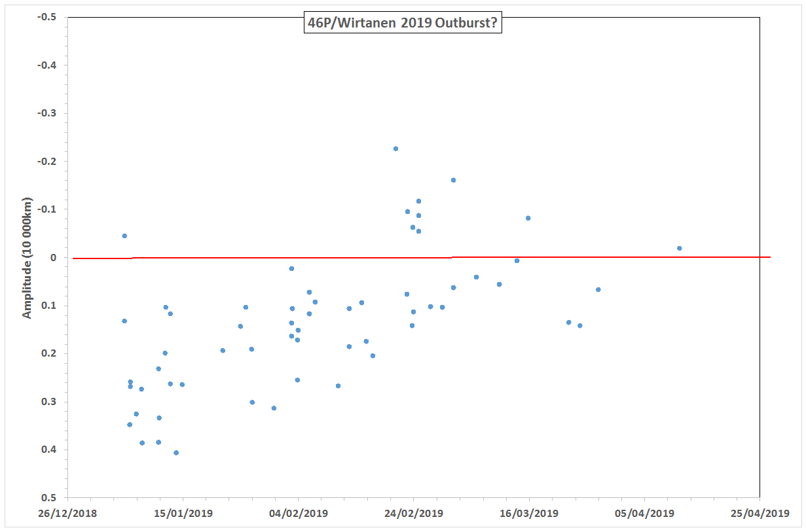806x532 pixels.
Task: Click the x-axis date label "25/04/2019"
Action: [760, 514]
